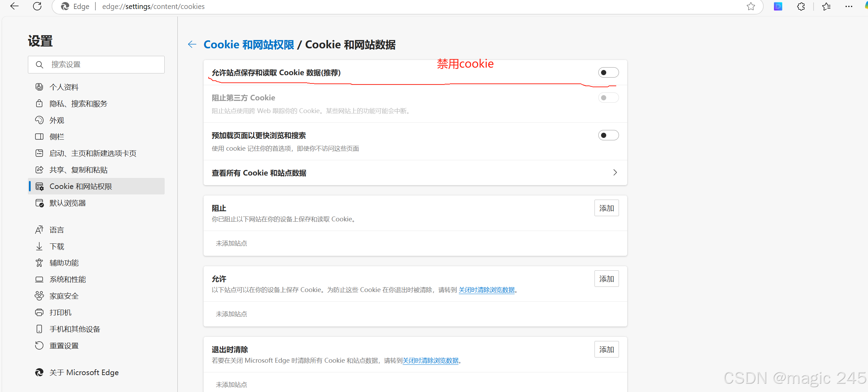868x392 pixels.
Task: Toggle 允许站点保存和读取 Cookie 数据 switch
Action: [x=608, y=73]
